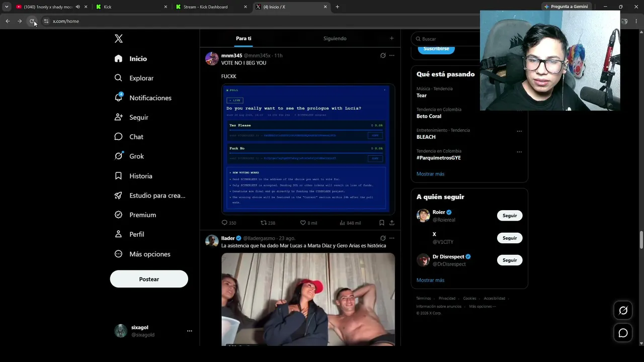
Task: Go back in the browser
Action: point(8,21)
